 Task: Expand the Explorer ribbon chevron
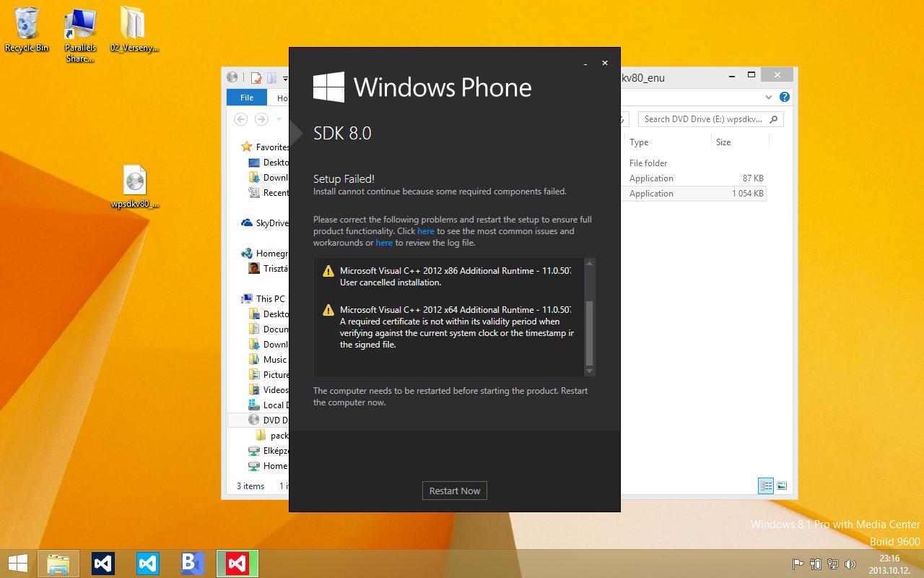[x=768, y=97]
